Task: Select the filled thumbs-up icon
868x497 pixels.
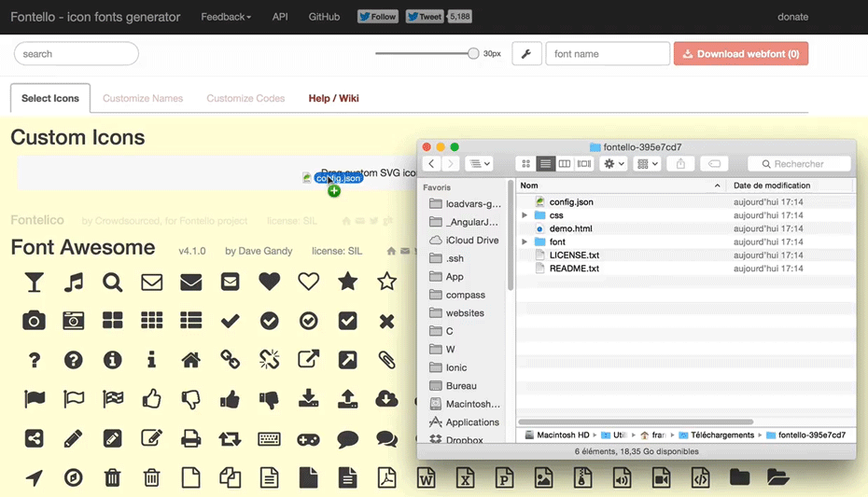Action: (230, 399)
